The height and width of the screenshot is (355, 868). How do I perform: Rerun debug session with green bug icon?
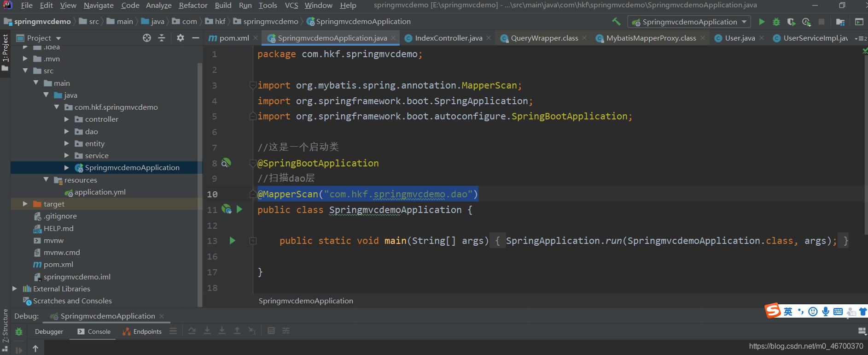pyautogui.click(x=19, y=331)
